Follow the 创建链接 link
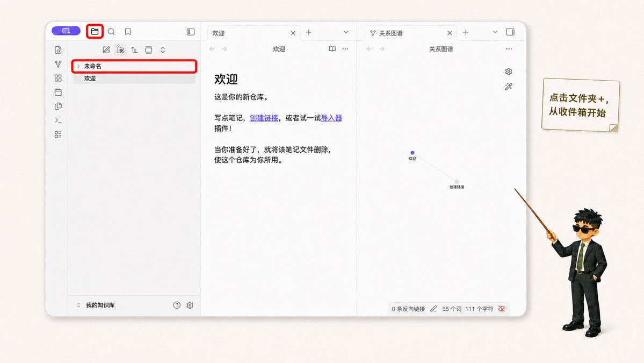This screenshot has width=644, height=363. coord(264,118)
